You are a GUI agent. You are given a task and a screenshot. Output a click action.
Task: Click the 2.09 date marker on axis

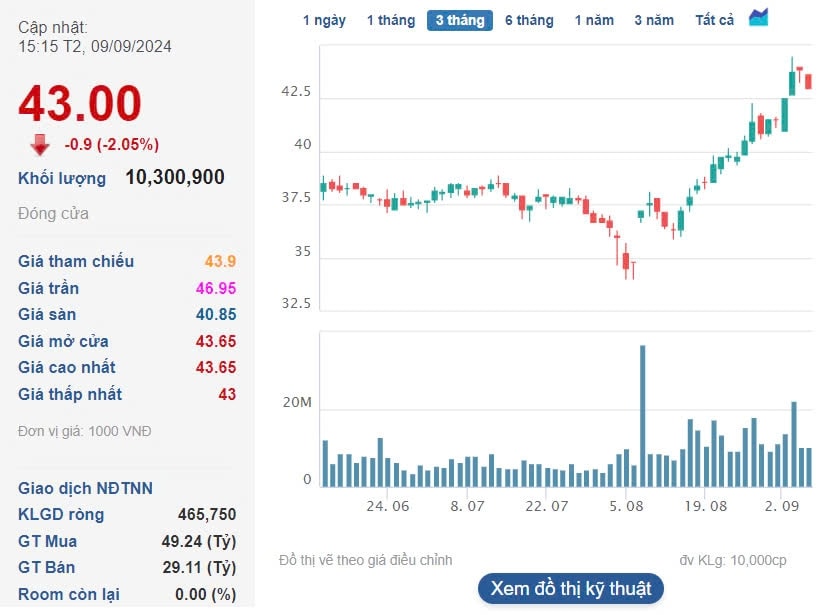coord(781,506)
